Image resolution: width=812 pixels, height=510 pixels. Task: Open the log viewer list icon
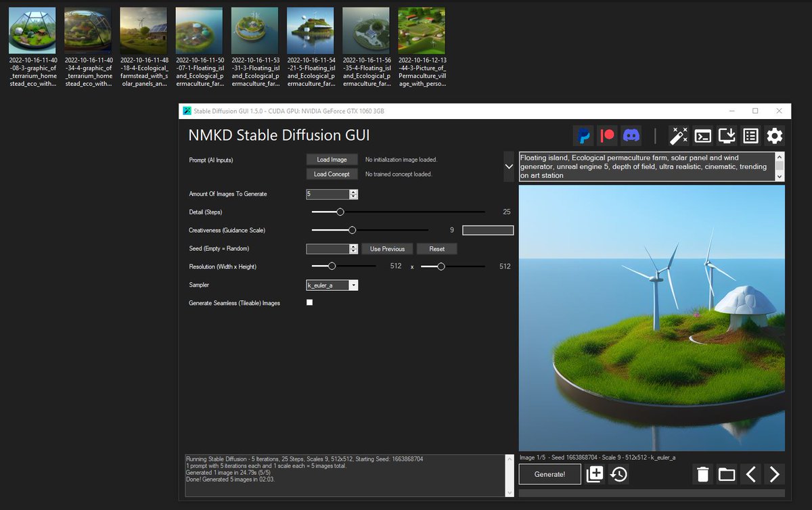(750, 136)
